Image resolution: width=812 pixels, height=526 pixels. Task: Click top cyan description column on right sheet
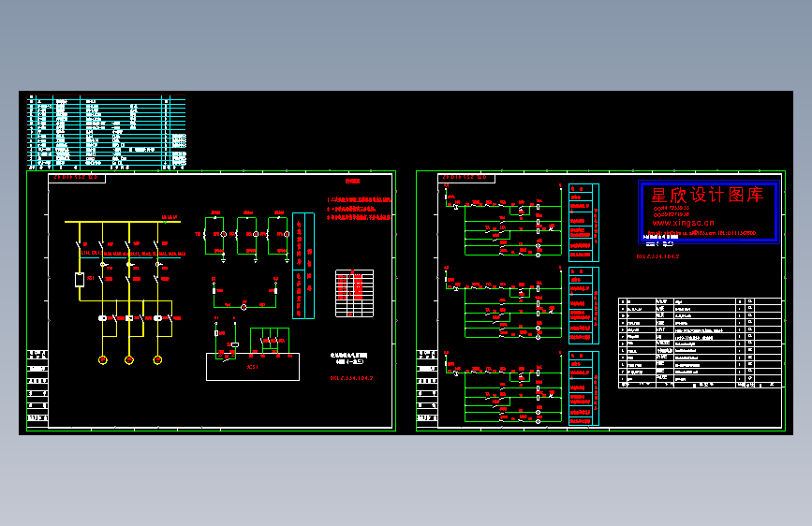[583, 223]
